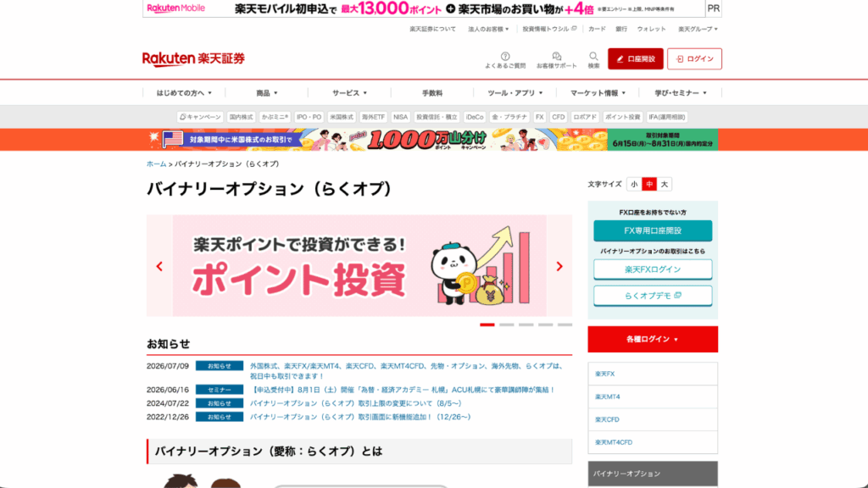Expand the ツール・アプリ menu
Image resolution: width=868 pixels, height=488 pixels.
515,93
